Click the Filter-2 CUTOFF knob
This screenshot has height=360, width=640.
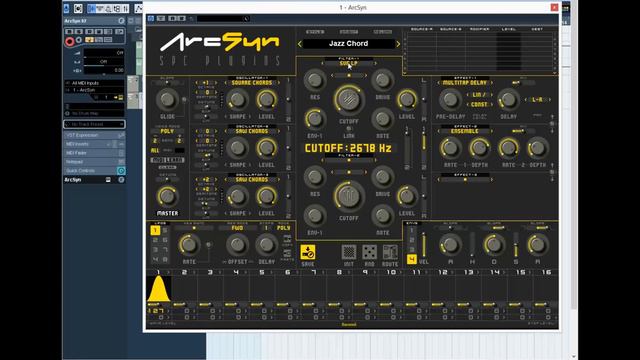click(349, 196)
